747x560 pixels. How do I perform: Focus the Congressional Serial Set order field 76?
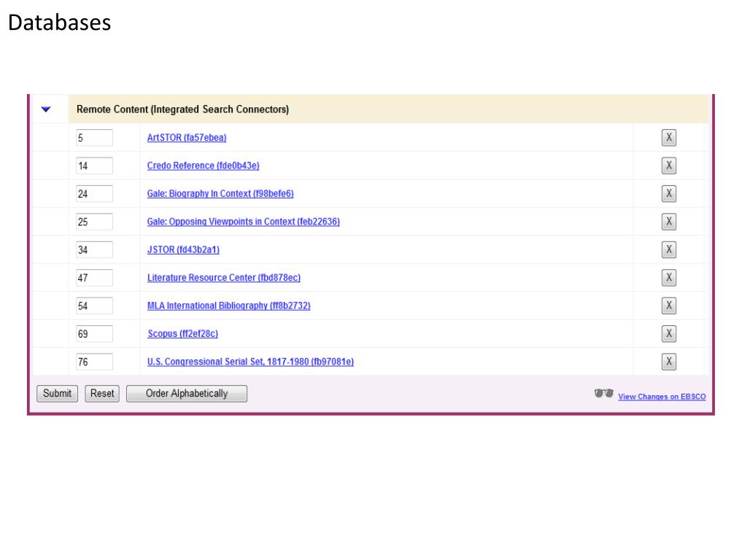[94, 362]
